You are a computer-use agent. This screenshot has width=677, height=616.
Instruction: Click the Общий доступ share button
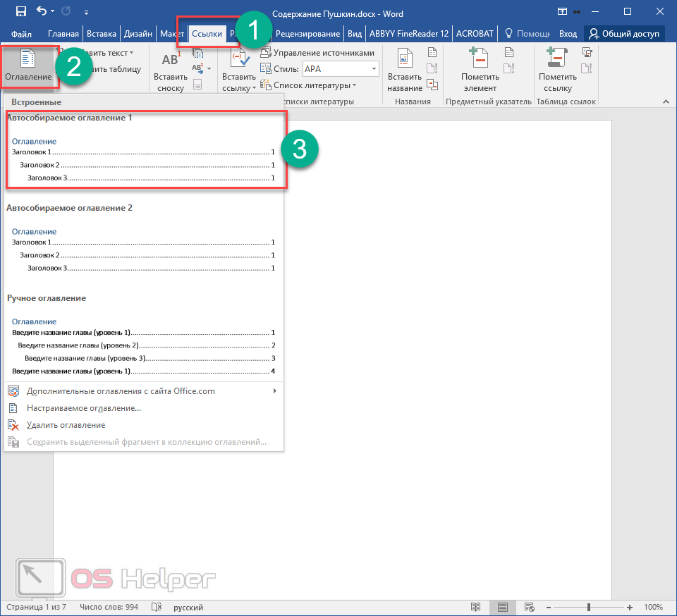pyautogui.click(x=624, y=34)
